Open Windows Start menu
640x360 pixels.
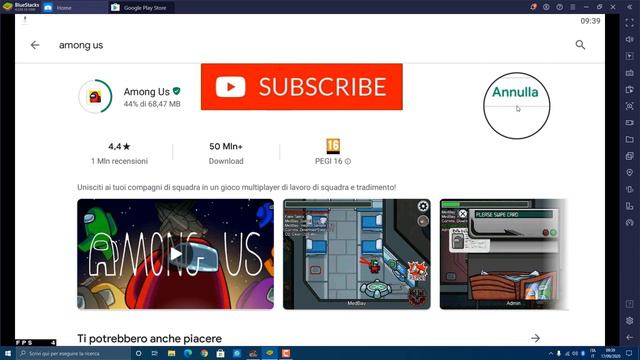7,353
